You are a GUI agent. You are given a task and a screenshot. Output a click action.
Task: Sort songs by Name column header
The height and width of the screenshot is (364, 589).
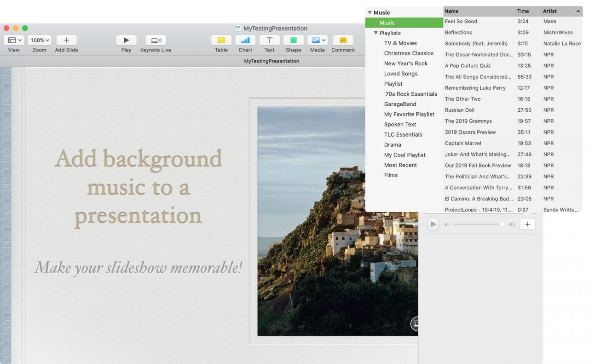coord(479,11)
